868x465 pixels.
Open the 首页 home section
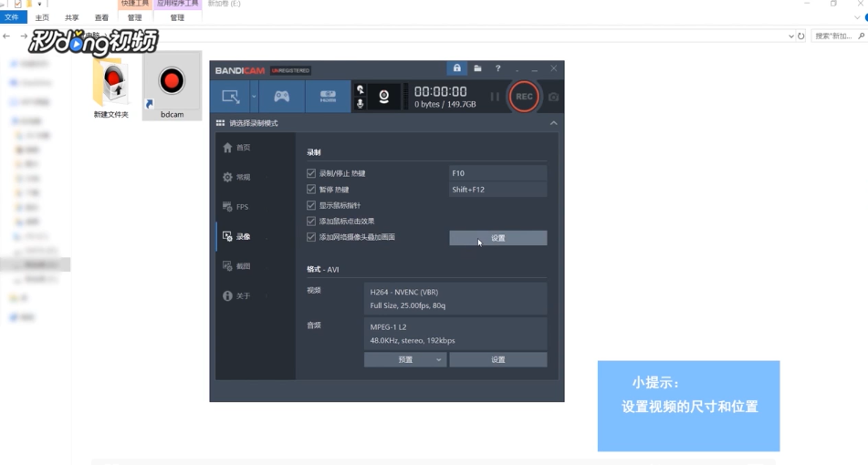[x=244, y=148]
